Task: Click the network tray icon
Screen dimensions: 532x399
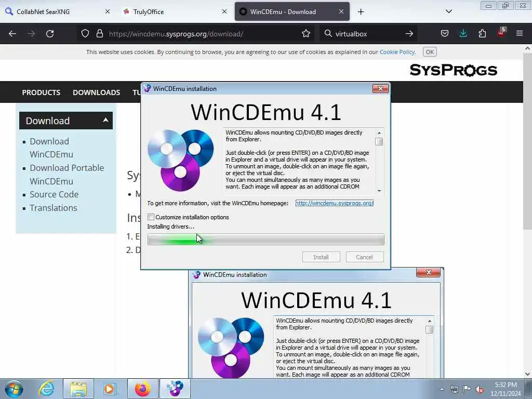Action: [454, 389]
